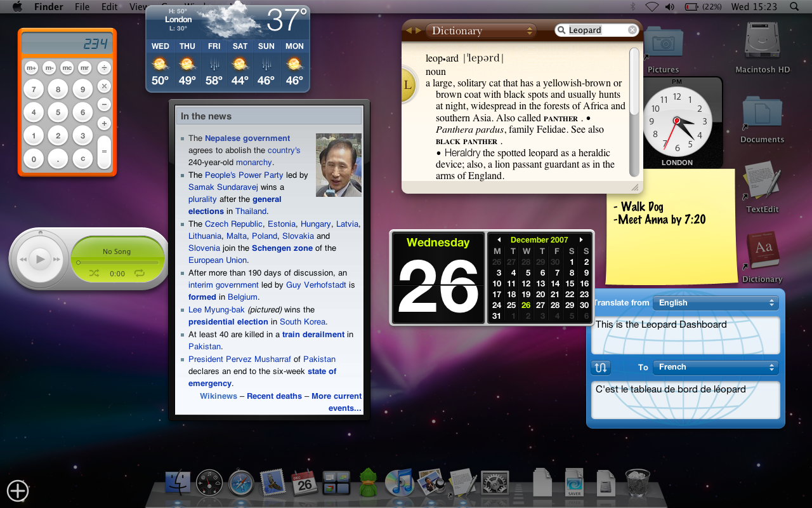
Task: Go back in Dictionary widget history
Action: (x=409, y=30)
